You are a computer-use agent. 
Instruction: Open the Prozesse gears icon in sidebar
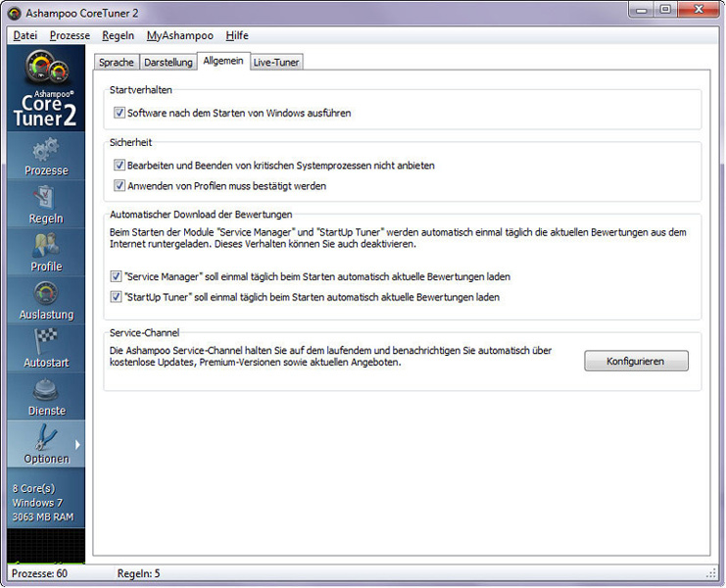(46, 150)
